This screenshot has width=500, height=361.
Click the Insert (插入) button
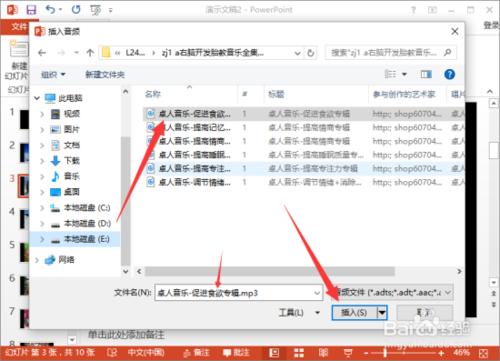354,312
